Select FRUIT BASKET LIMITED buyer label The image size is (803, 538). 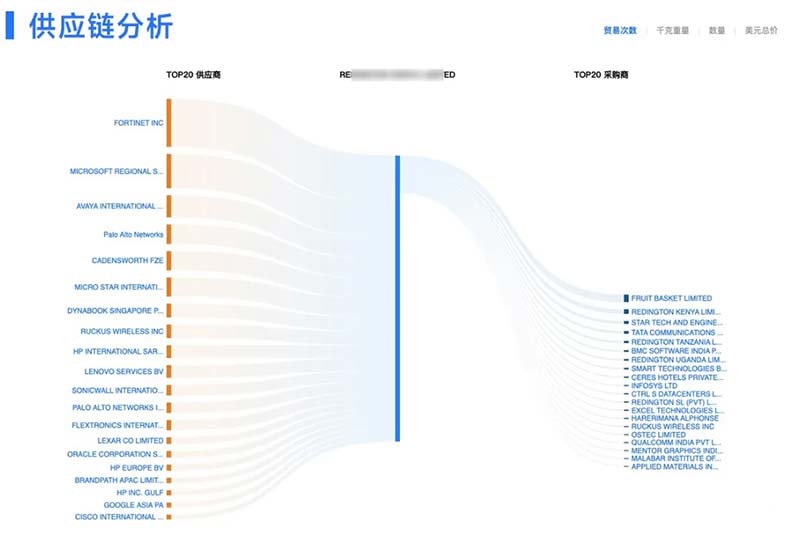point(671,298)
